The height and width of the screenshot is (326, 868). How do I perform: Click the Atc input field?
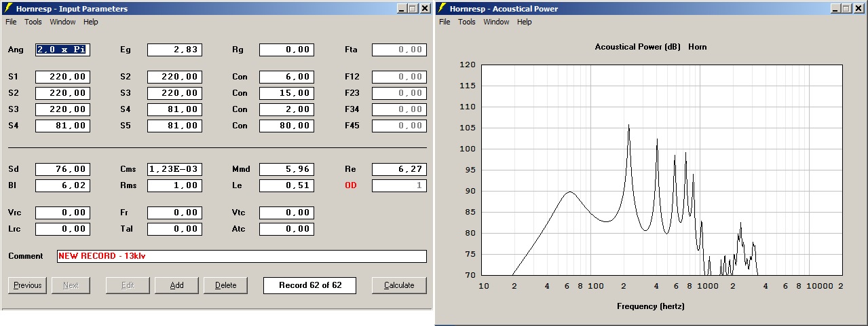[x=286, y=229]
